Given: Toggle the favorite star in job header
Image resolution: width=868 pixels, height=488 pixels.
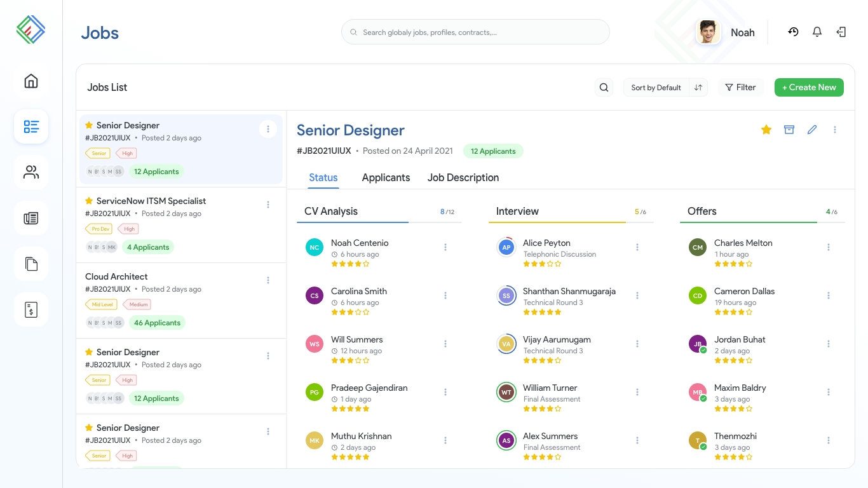Looking at the screenshot, I should tap(766, 130).
